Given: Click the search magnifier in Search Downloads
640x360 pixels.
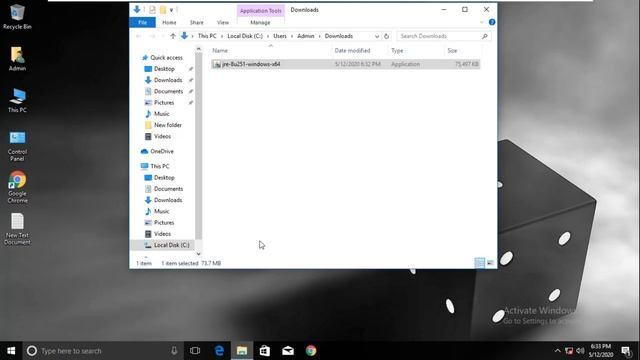Looking at the screenshot, I should (x=484, y=36).
